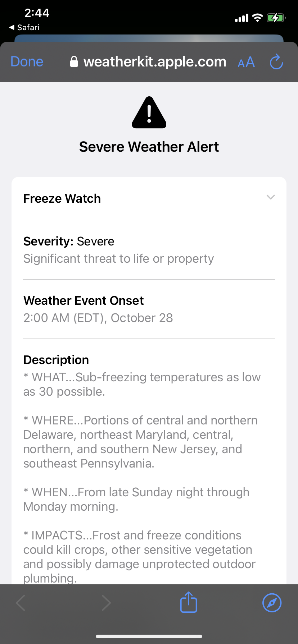Click the Weather Event Onset heading
Image resolution: width=298 pixels, height=644 pixels.
pos(83,300)
